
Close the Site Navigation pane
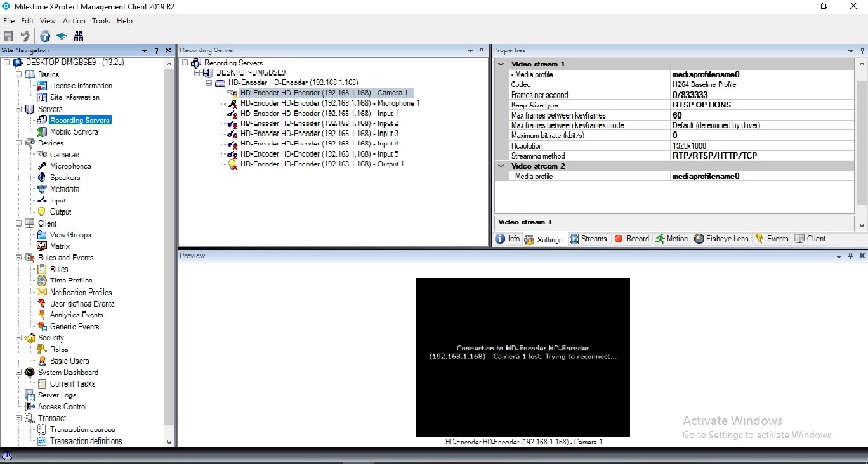(168, 50)
